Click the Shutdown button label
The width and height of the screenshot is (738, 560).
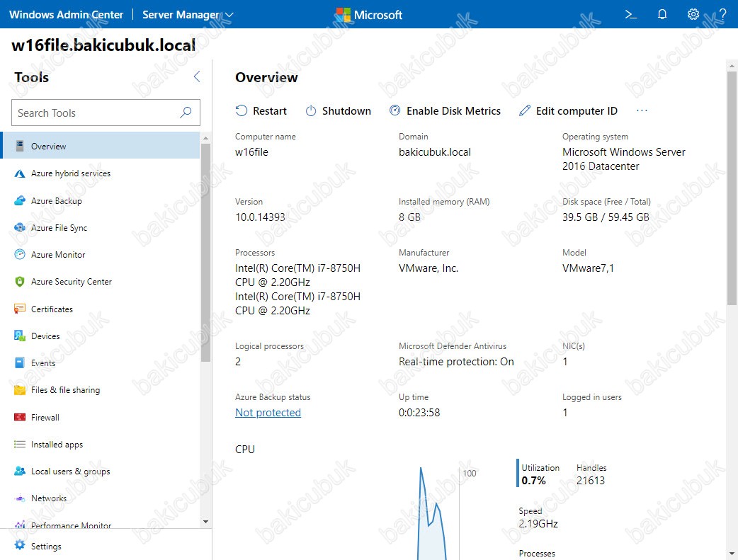click(346, 110)
